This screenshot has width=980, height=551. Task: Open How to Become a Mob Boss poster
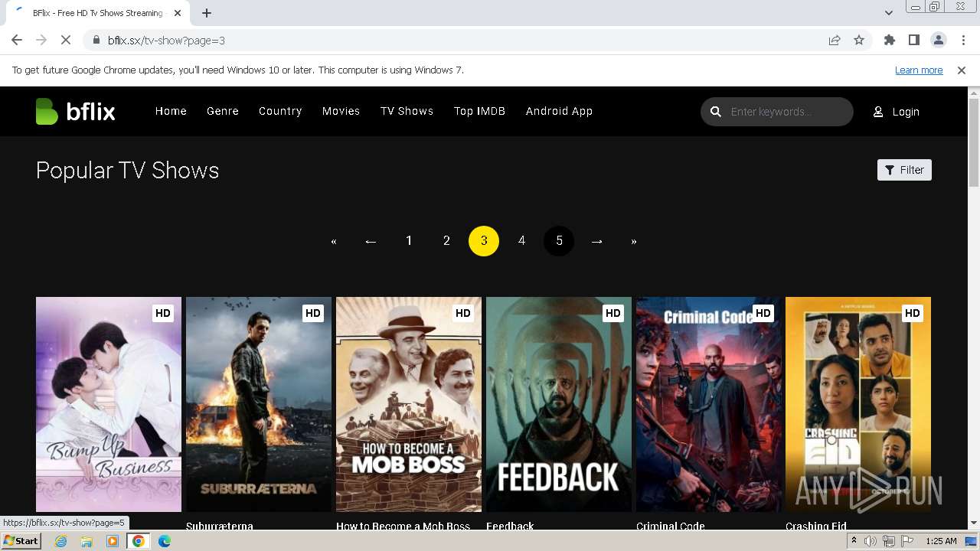coord(409,404)
